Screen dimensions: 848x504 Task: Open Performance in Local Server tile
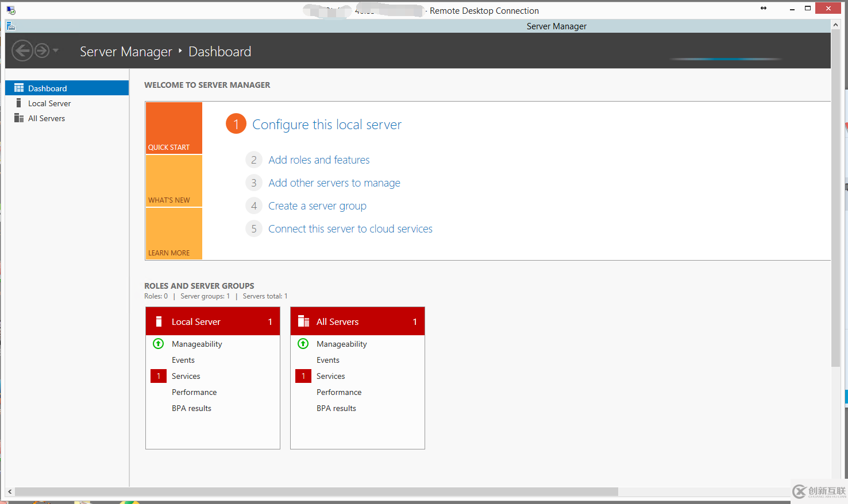pyautogui.click(x=194, y=392)
